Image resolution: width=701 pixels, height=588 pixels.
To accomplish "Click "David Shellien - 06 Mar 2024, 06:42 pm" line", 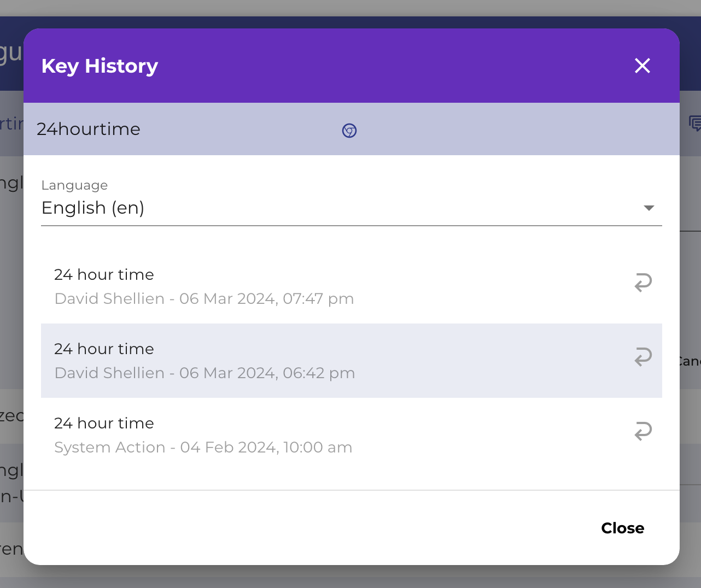I will (x=205, y=373).
